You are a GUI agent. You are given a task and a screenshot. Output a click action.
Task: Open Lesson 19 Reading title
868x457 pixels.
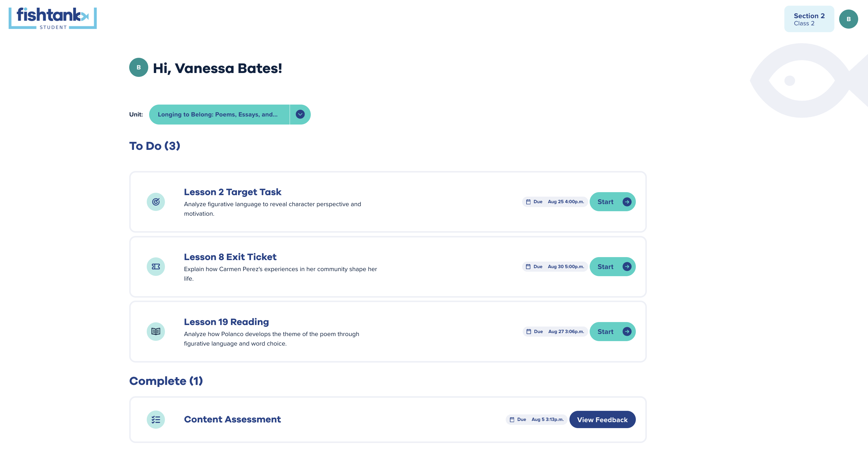(x=227, y=322)
